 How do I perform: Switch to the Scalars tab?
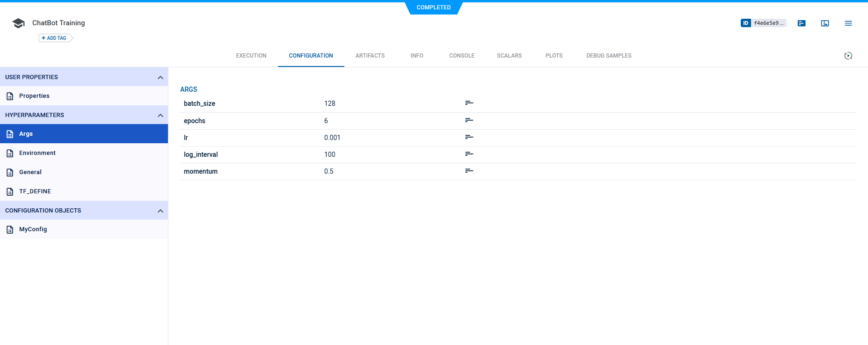click(509, 56)
